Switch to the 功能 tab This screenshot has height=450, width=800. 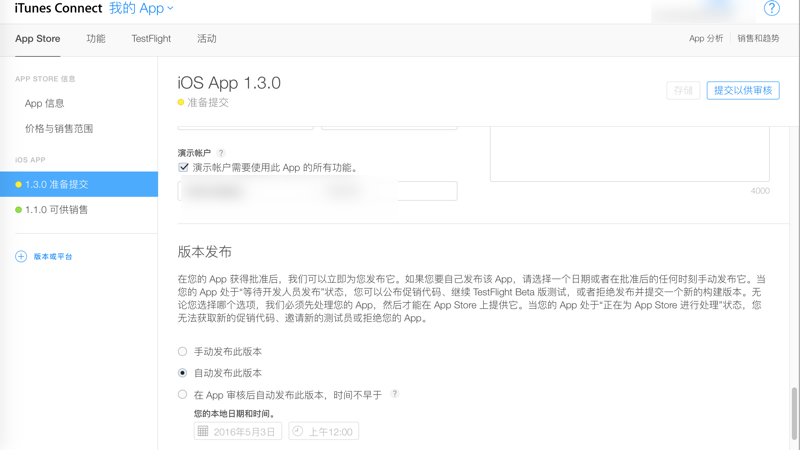click(x=96, y=39)
